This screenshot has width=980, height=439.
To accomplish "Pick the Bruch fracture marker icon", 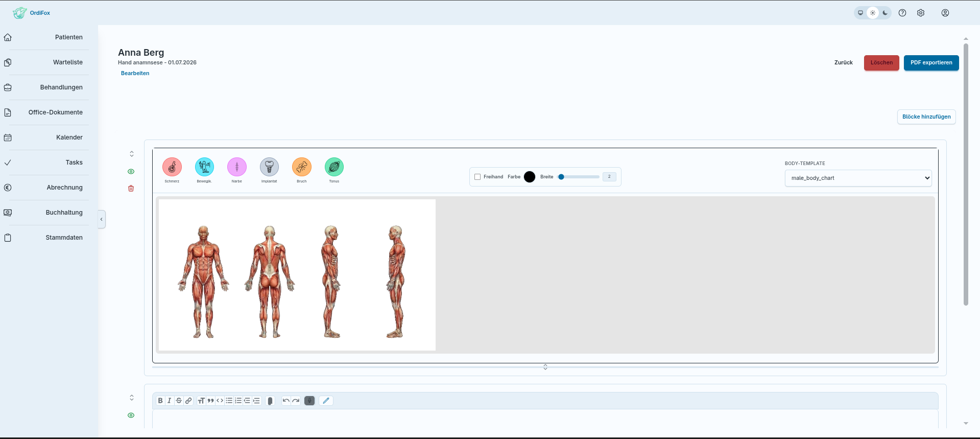I will (x=302, y=167).
